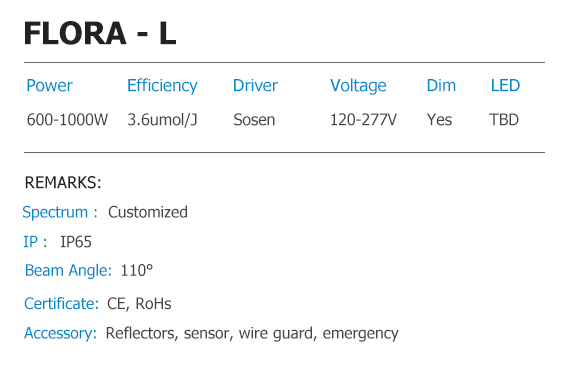
Task: Select the Certificate label
Action: [x=61, y=304]
